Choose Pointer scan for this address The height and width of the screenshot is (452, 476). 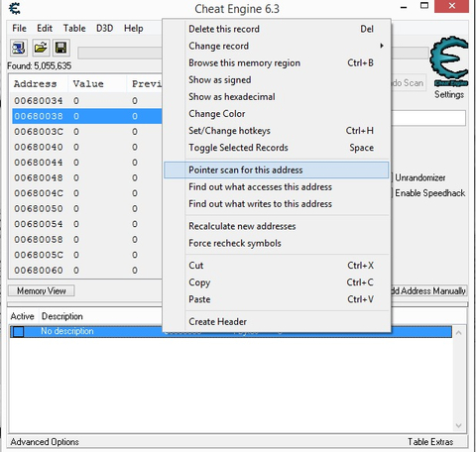tap(277, 169)
